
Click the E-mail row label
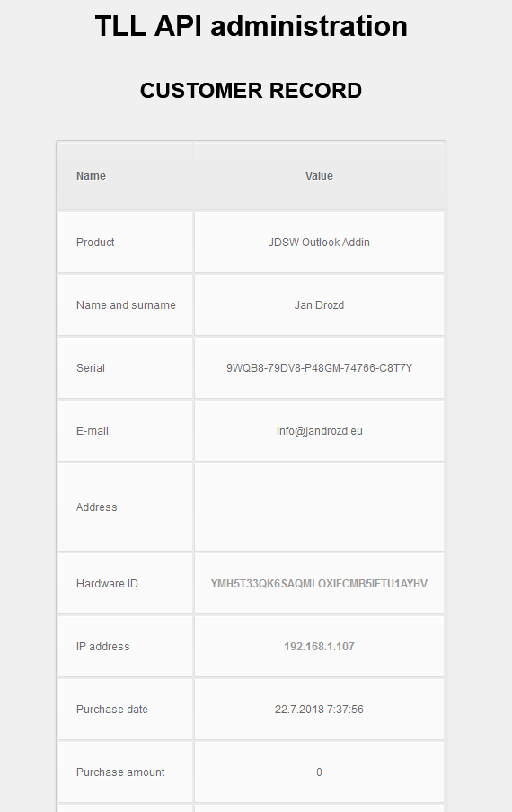click(93, 431)
